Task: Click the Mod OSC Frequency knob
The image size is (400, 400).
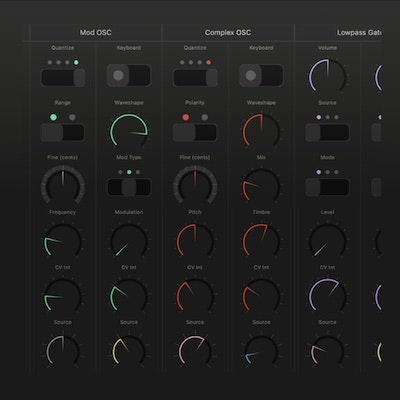Action: (x=62, y=240)
